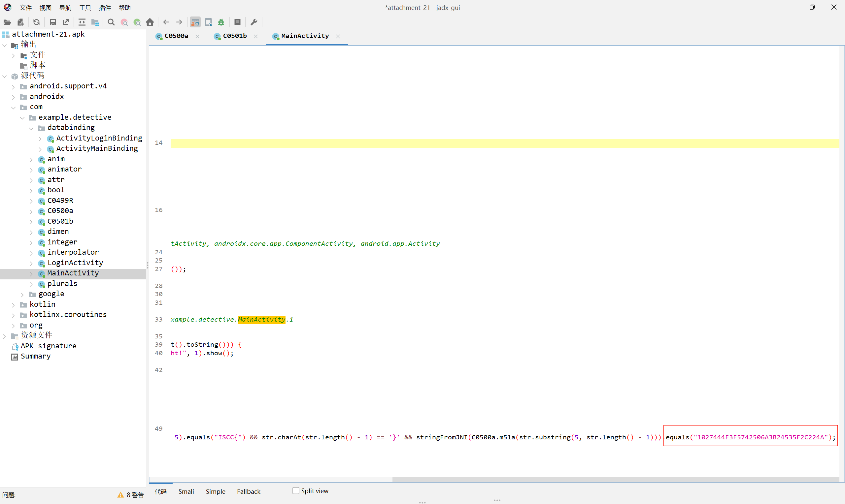Viewport: 845px width, 504px height.
Task: Collapse the example.detective package
Action: point(22,117)
